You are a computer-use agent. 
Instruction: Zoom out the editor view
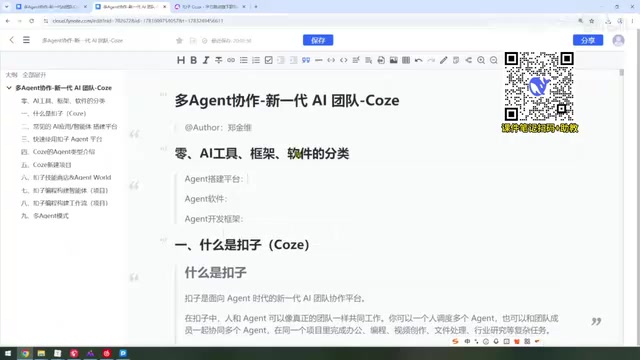click(x=493, y=60)
